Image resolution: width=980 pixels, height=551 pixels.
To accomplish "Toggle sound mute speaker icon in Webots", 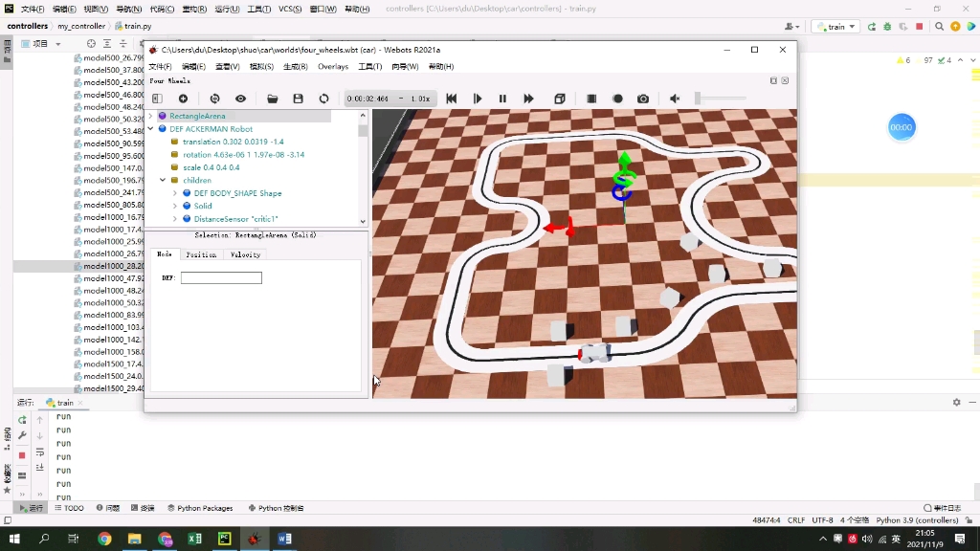I will click(x=675, y=99).
